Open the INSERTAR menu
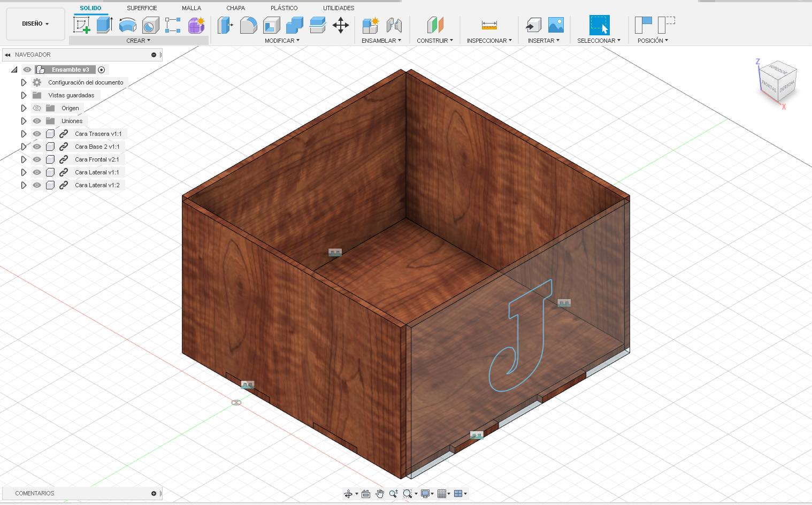Screen dimensions: 812x505 [544, 41]
